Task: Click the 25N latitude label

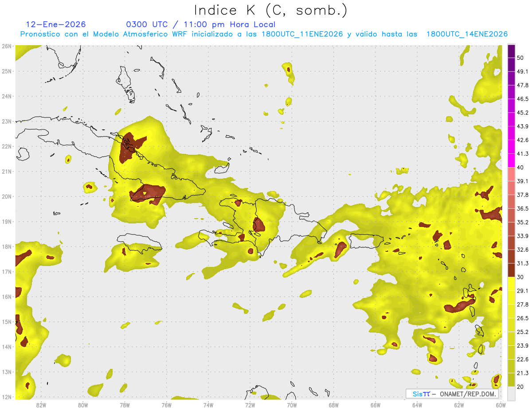Action: click(x=7, y=71)
